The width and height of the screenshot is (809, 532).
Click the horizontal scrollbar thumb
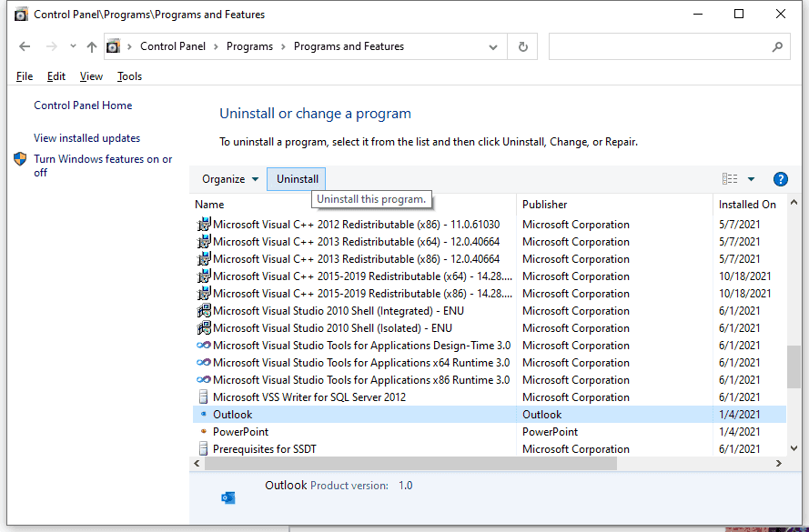(410, 464)
